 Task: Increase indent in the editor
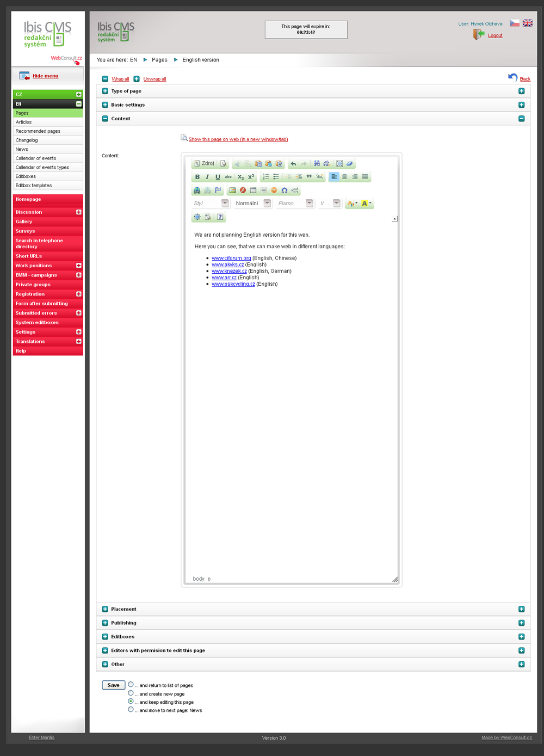pos(299,177)
